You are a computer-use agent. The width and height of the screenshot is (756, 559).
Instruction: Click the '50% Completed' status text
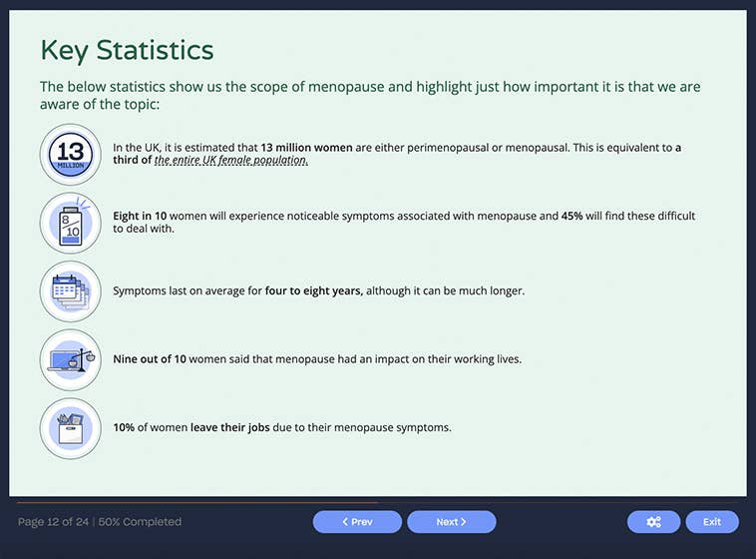pos(139,522)
